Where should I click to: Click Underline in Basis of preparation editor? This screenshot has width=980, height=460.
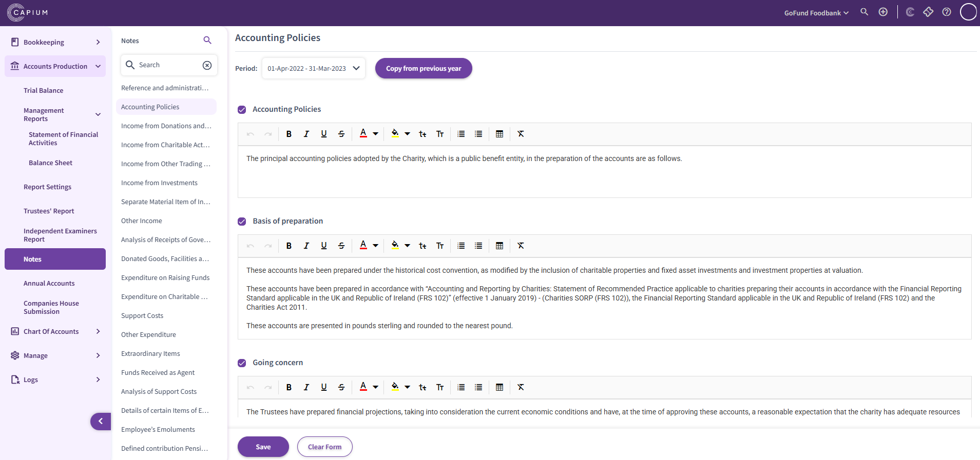(x=324, y=246)
